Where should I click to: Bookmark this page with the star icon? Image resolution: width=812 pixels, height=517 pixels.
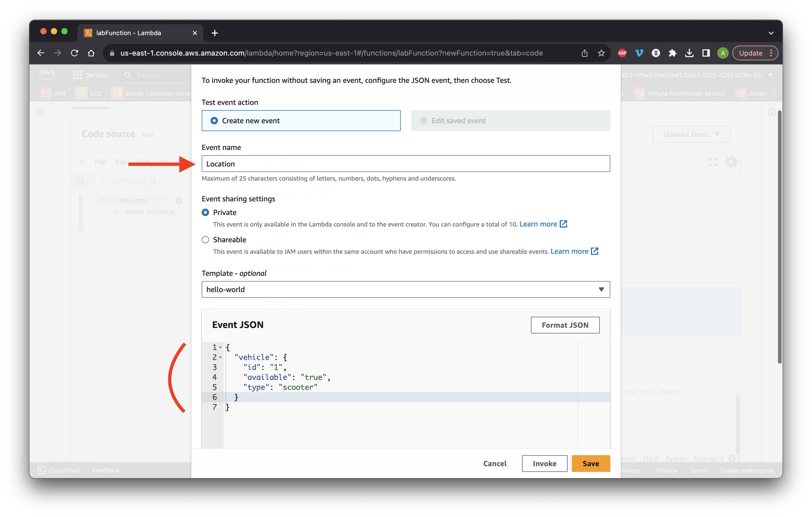601,53
